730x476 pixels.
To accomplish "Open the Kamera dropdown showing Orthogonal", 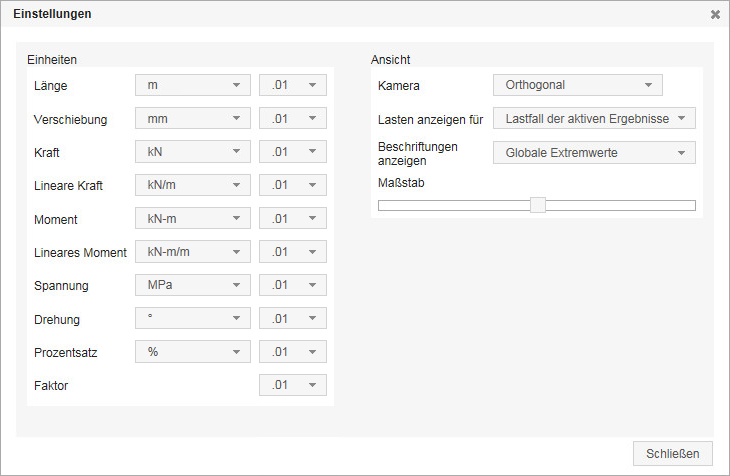I will (x=578, y=85).
